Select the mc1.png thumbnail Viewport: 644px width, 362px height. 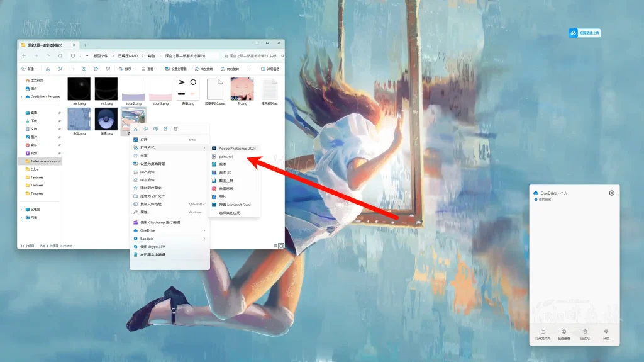(79, 91)
